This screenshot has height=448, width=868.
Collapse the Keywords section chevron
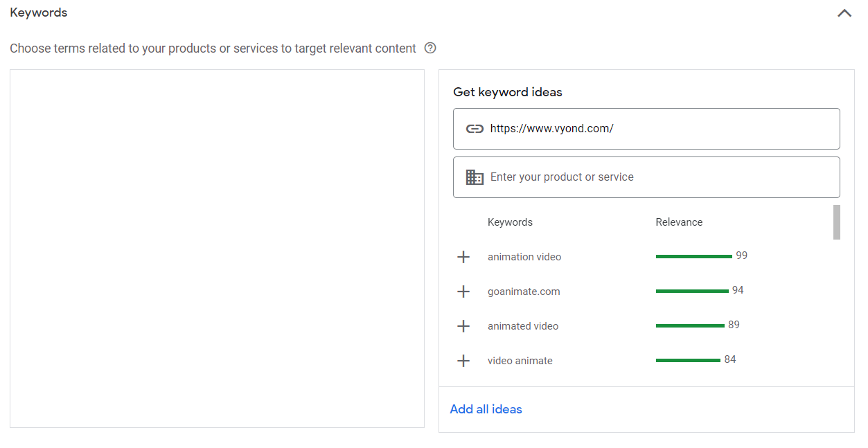pos(844,13)
